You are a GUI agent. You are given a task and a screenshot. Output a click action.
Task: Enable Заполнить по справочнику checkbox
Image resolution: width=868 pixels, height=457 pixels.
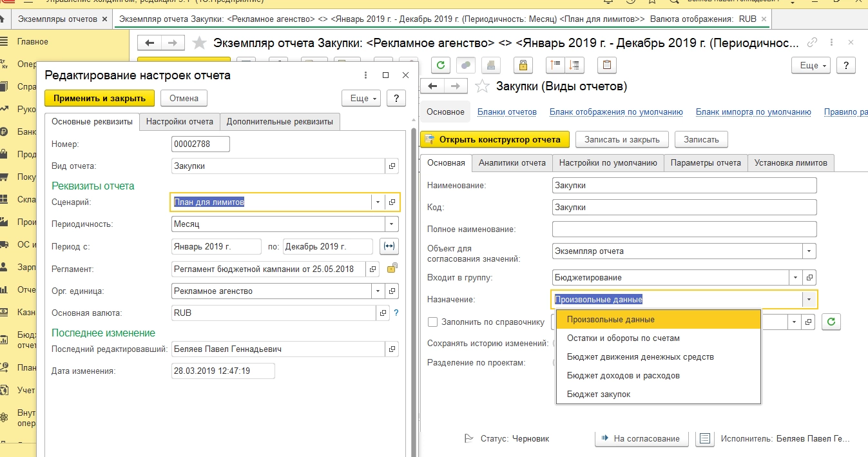pos(432,322)
